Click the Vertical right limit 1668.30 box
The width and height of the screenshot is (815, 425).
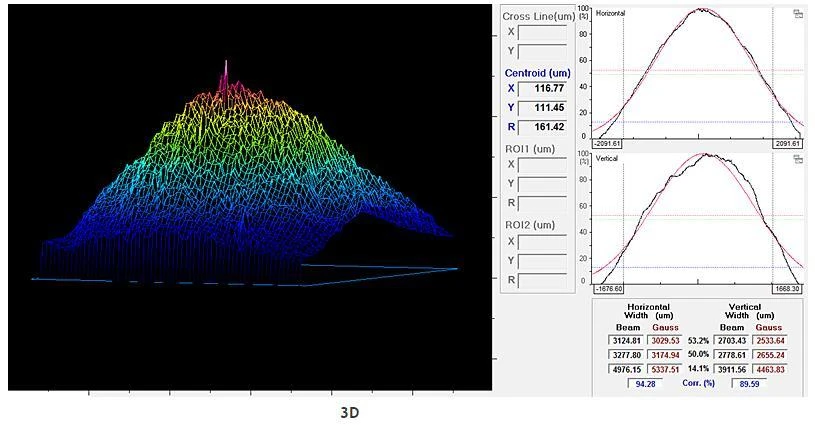point(786,289)
